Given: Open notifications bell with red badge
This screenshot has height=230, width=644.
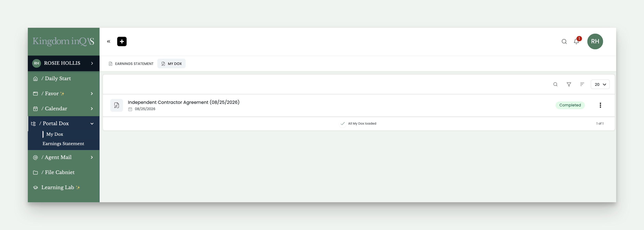Looking at the screenshot, I should pos(577,41).
